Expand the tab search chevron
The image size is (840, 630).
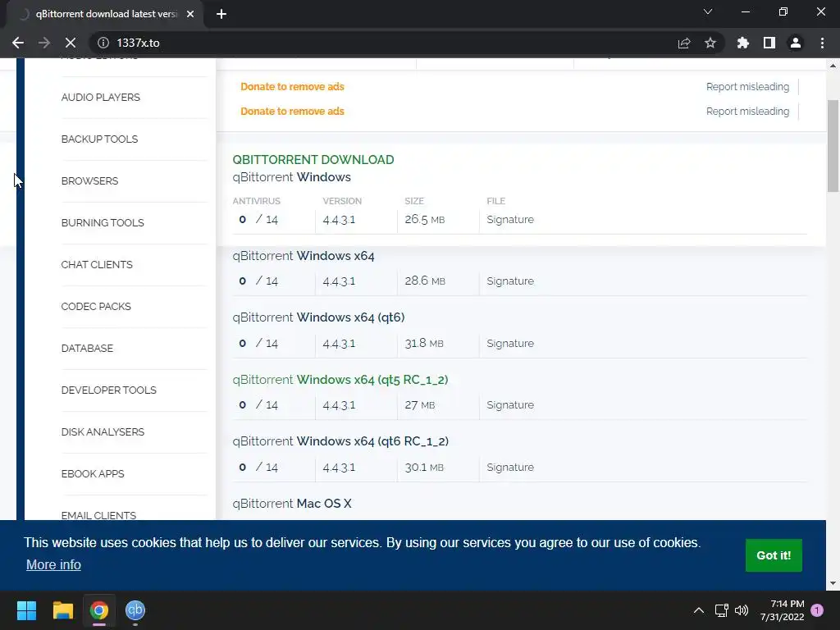click(x=708, y=11)
